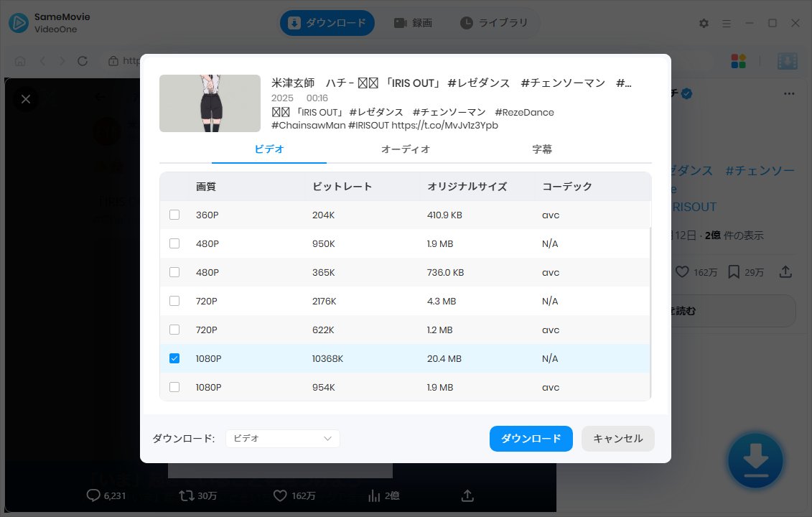812x517 pixels.
Task: Click the 30万 repost icon
Action: point(187,495)
